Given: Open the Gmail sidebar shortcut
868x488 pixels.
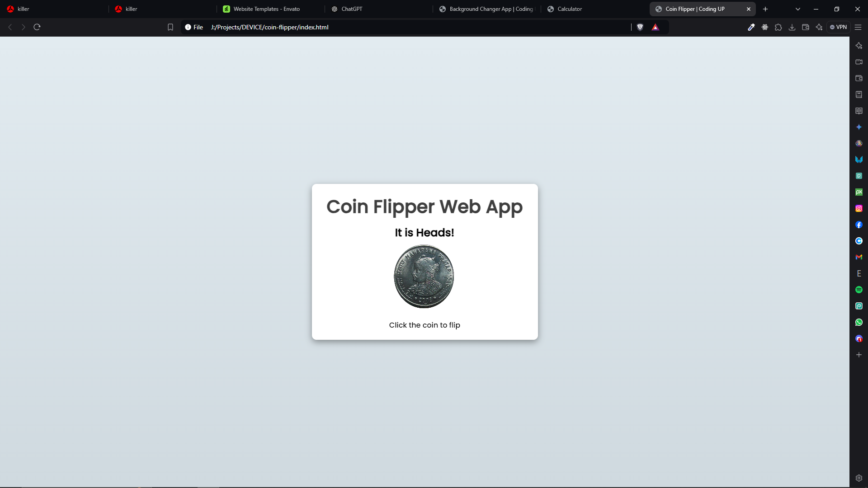Looking at the screenshot, I should pyautogui.click(x=859, y=257).
